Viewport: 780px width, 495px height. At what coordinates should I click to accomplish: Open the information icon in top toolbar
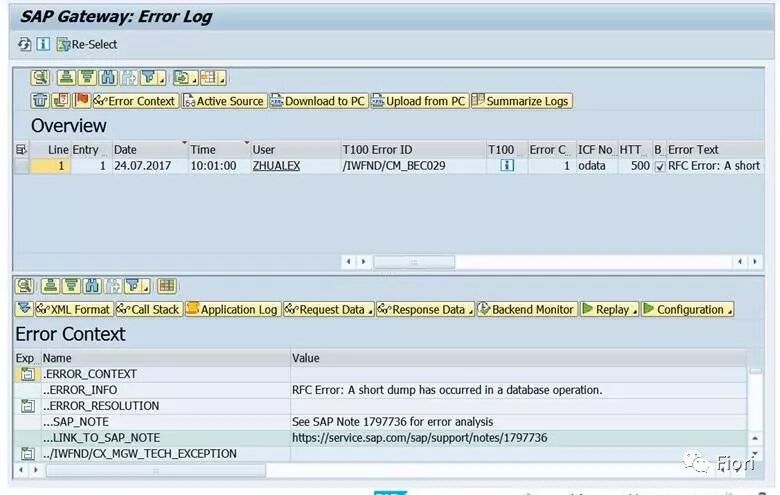pos(43,44)
